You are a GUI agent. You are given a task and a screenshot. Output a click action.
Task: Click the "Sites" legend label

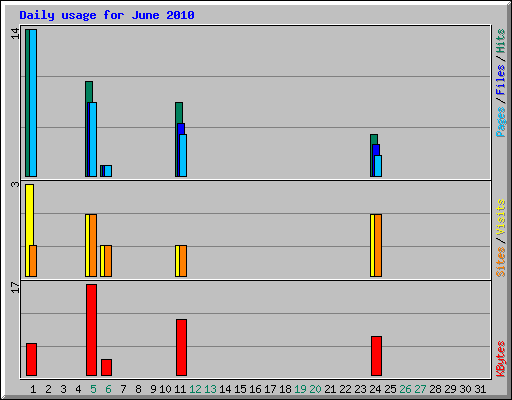500,262
